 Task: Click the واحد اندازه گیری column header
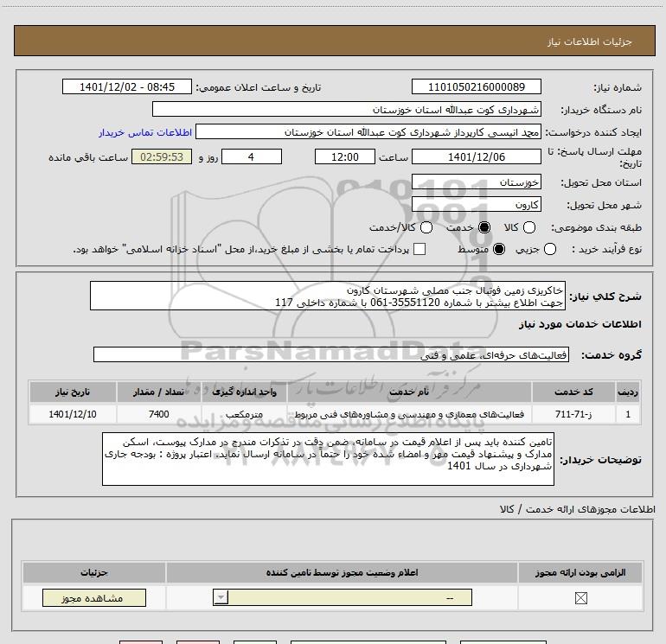pos(244,392)
